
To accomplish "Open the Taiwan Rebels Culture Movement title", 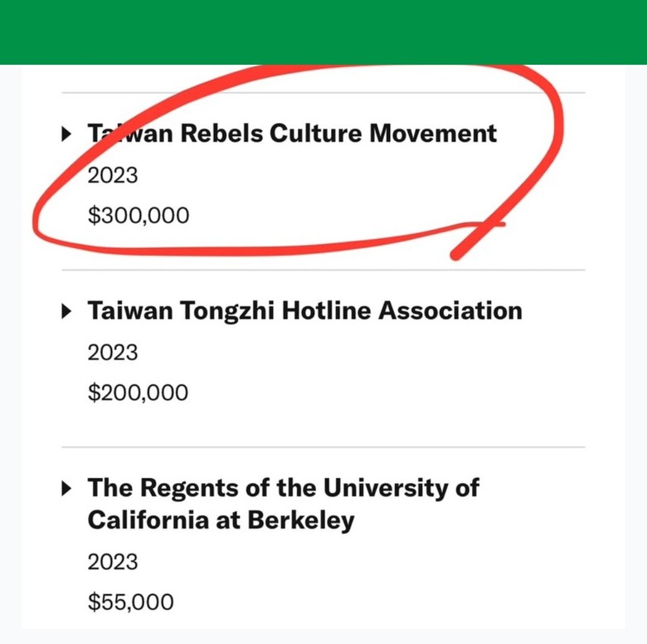I will tap(292, 134).
